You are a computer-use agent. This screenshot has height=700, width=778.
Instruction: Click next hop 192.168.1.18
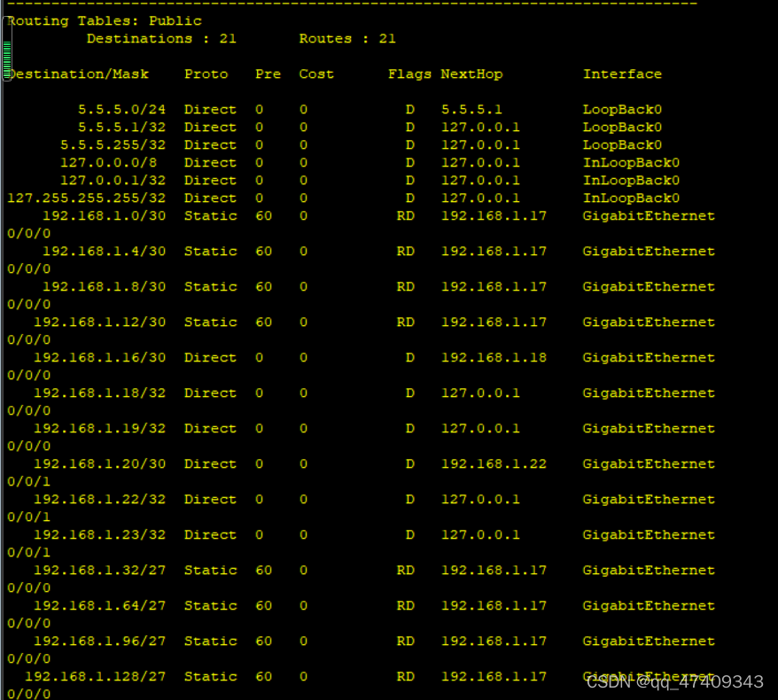pos(494,358)
